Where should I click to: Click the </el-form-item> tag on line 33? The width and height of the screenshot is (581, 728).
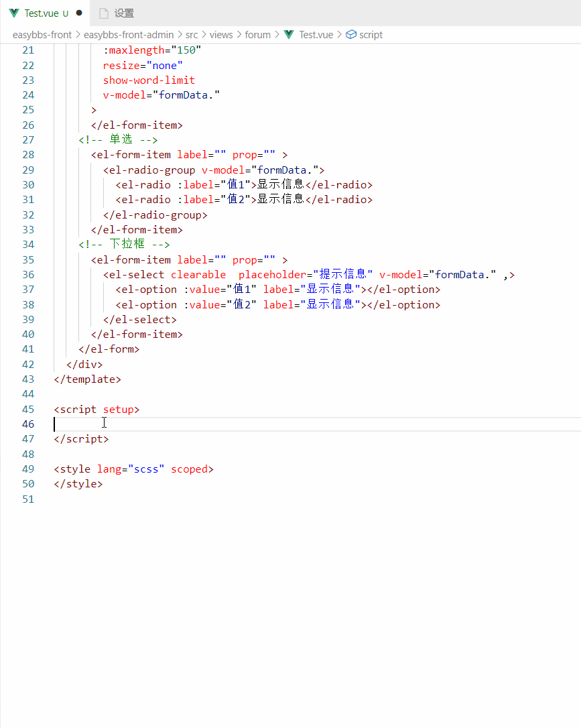click(x=137, y=230)
